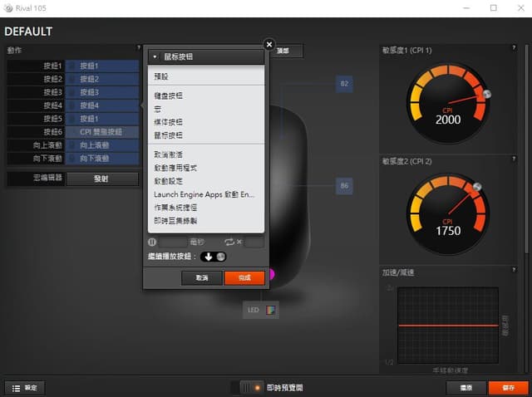
Task: Click the SteelSeries logo in the title bar
Action: 8,8
